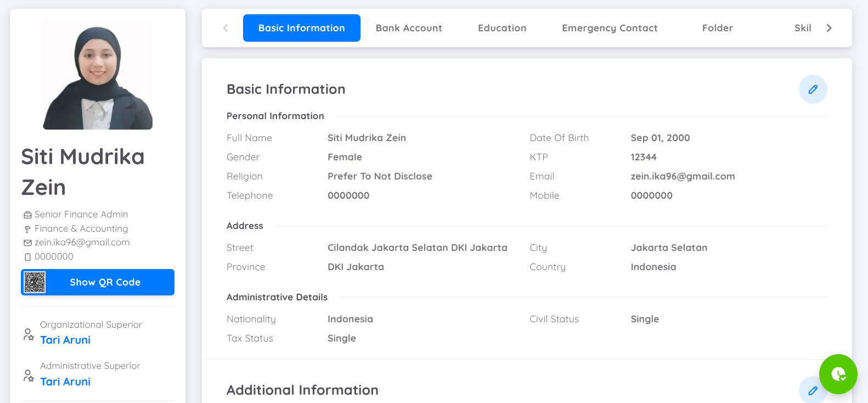The width and height of the screenshot is (868, 403).
Task: Click the Additional Information edit pencil icon
Action: pyautogui.click(x=813, y=390)
